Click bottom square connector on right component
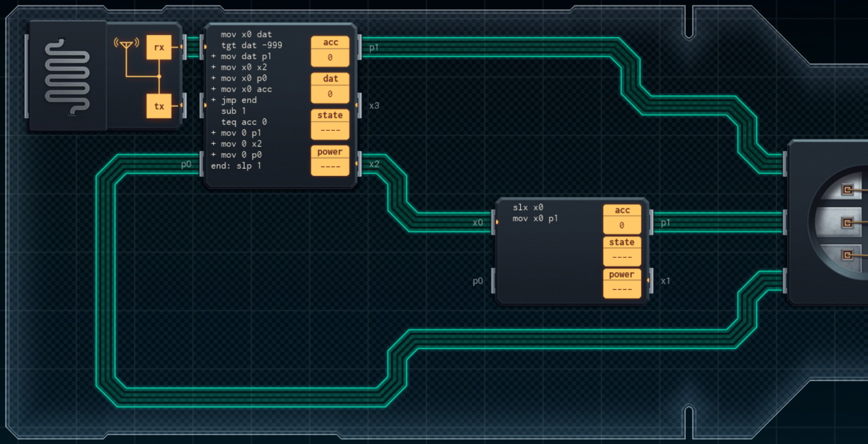This screenshot has width=868, height=444. (x=847, y=255)
